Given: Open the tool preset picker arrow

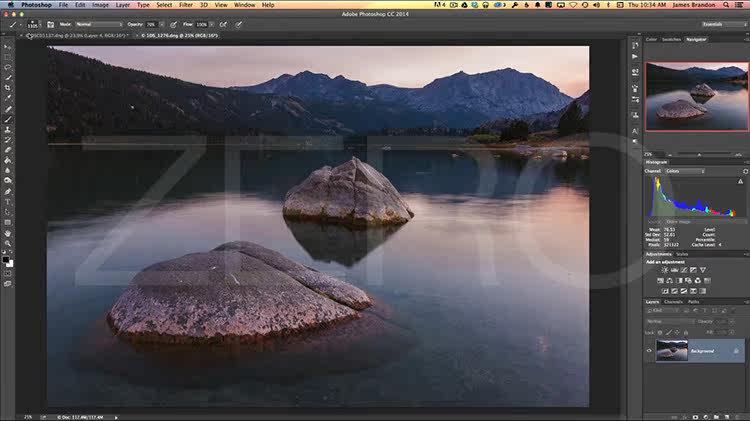Looking at the screenshot, I should click(x=20, y=24).
